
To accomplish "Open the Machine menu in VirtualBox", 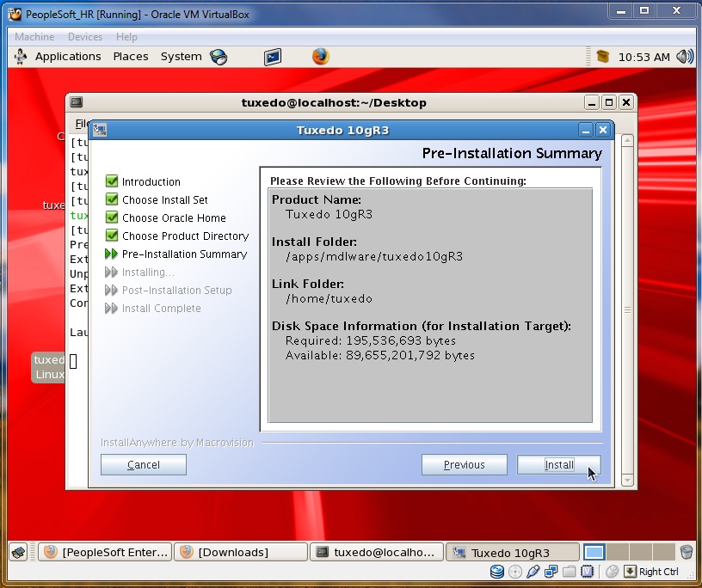I will coord(34,37).
